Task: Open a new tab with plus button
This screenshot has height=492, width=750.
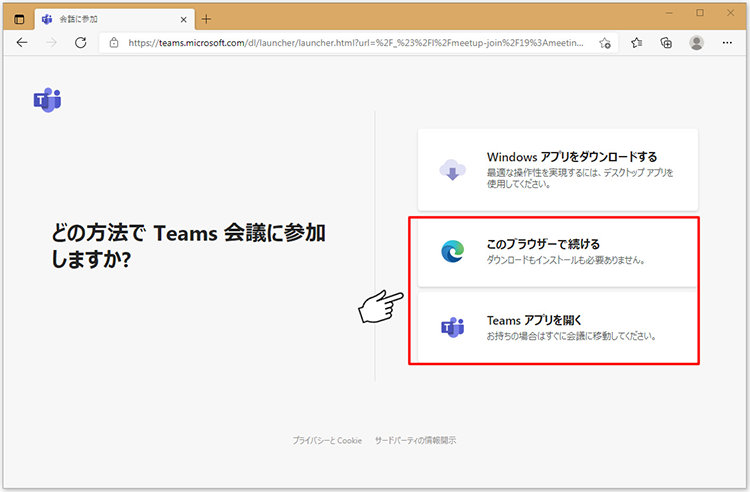Action: tap(206, 19)
